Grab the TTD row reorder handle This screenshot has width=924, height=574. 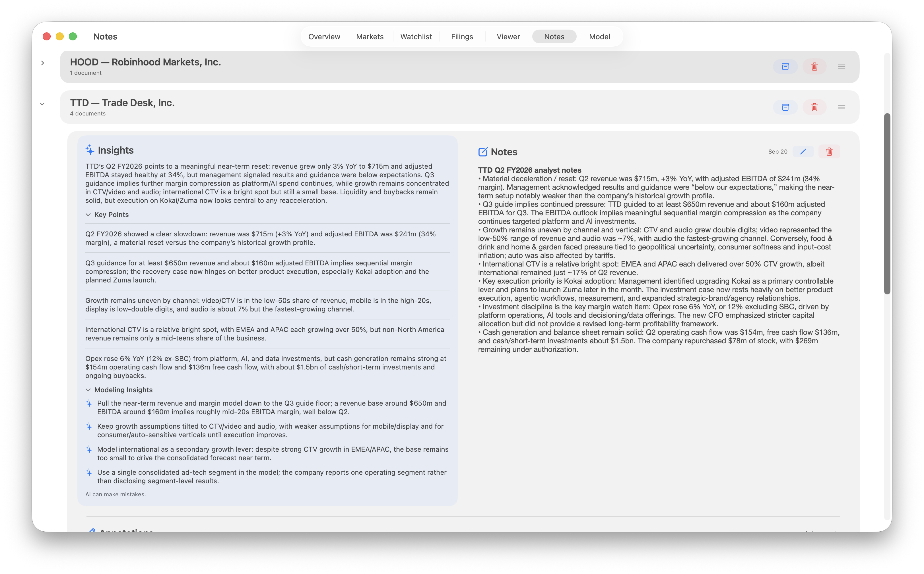click(841, 107)
